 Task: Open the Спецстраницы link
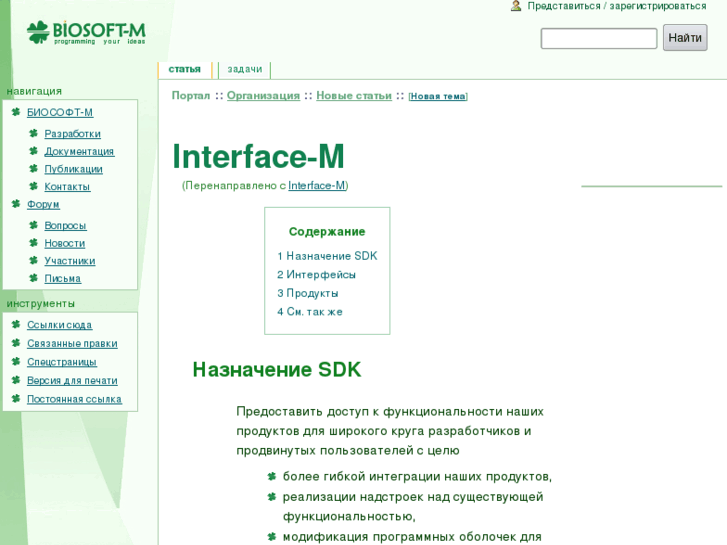click(x=62, y=362)
